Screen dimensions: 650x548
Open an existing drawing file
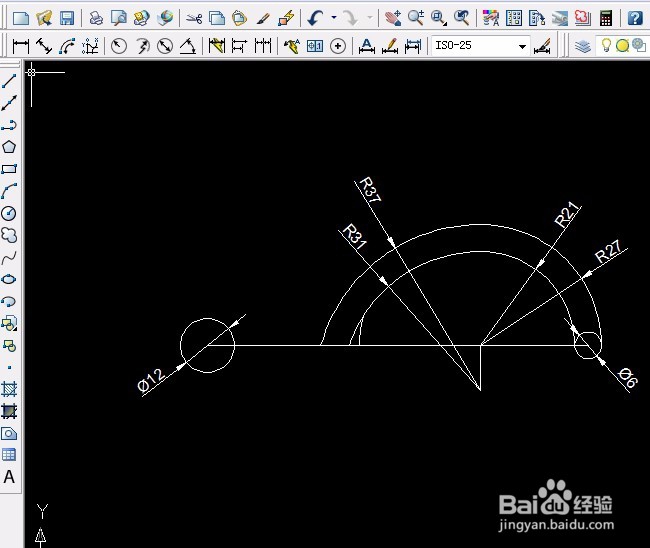(44, 18)
